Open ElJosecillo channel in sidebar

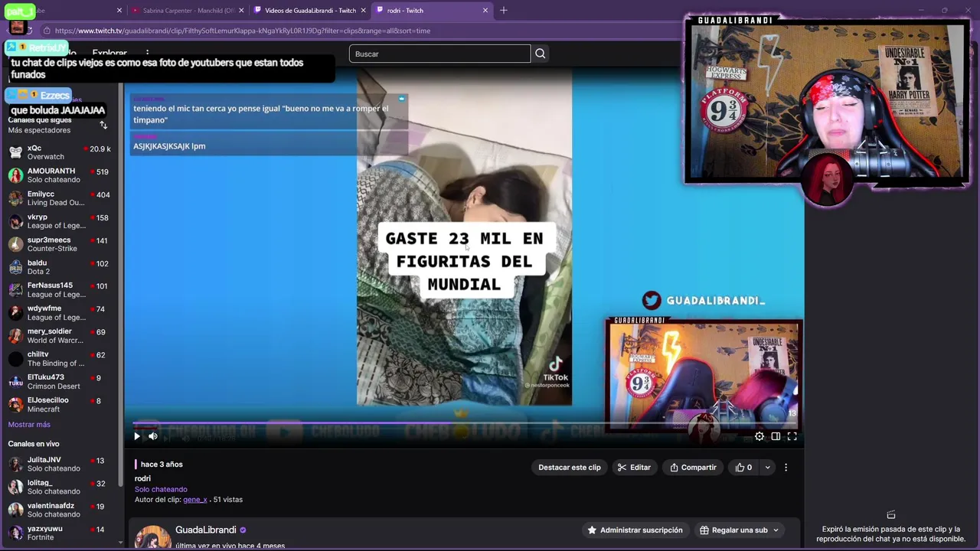pyautogui.click(x=60, y=404)
